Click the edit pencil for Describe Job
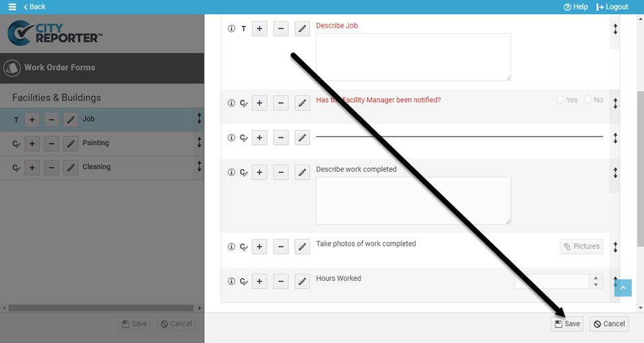Viewport: 644px width, 343px height. click(302, 29)
